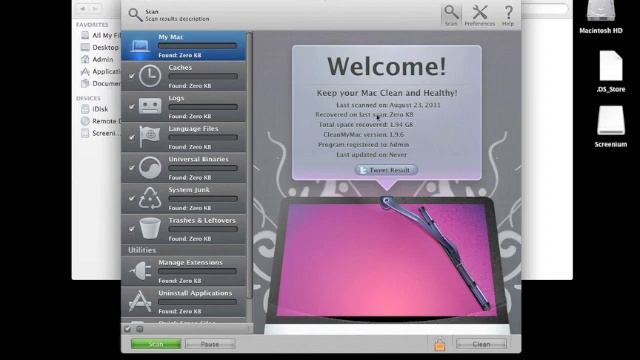Select Screenium device in Finder sidebar

(100, 133)
